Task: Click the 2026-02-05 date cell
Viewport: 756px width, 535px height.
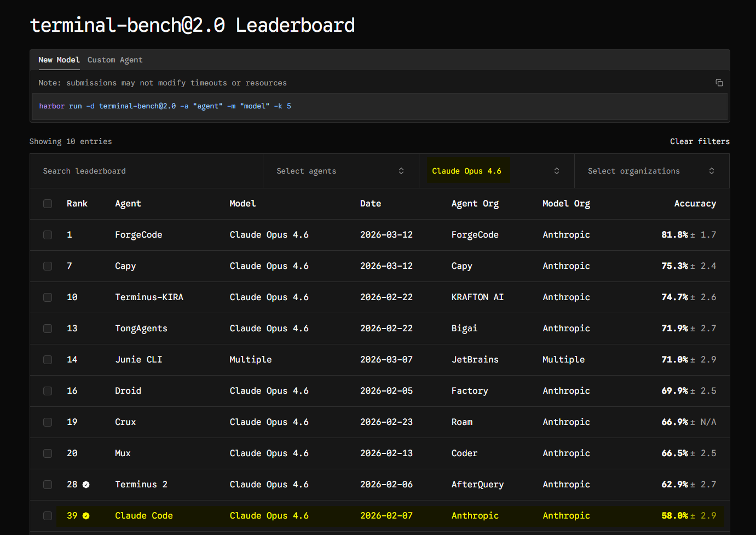Action: click(386, 391)
